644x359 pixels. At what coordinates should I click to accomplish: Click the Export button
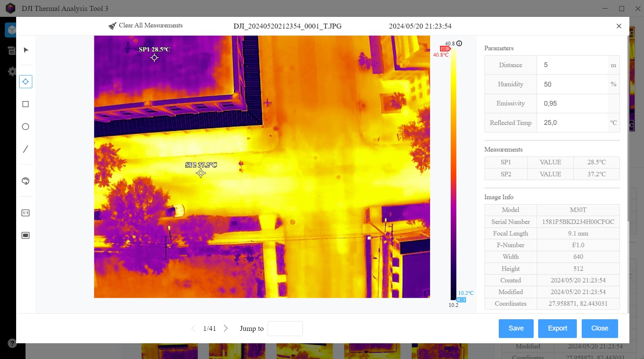pyautogui.click(x=557, y=328)
